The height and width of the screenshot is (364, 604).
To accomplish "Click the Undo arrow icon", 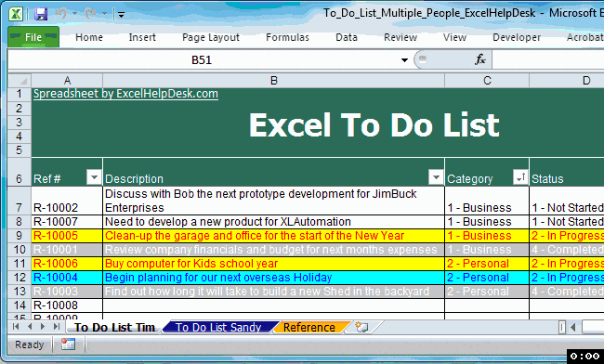I will point(61,14).
